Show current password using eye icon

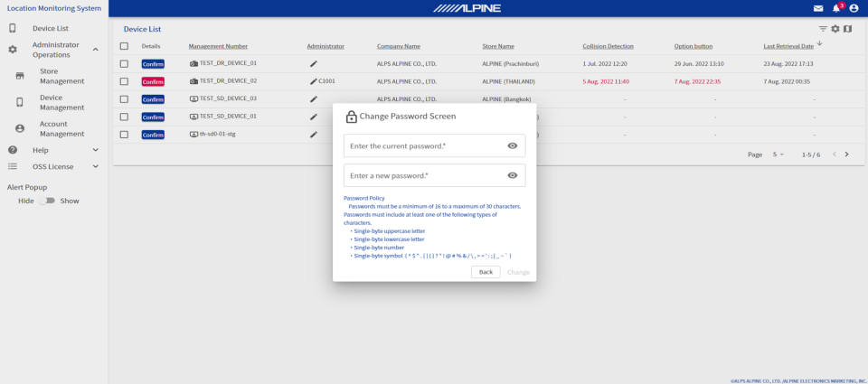coord(512,145)
